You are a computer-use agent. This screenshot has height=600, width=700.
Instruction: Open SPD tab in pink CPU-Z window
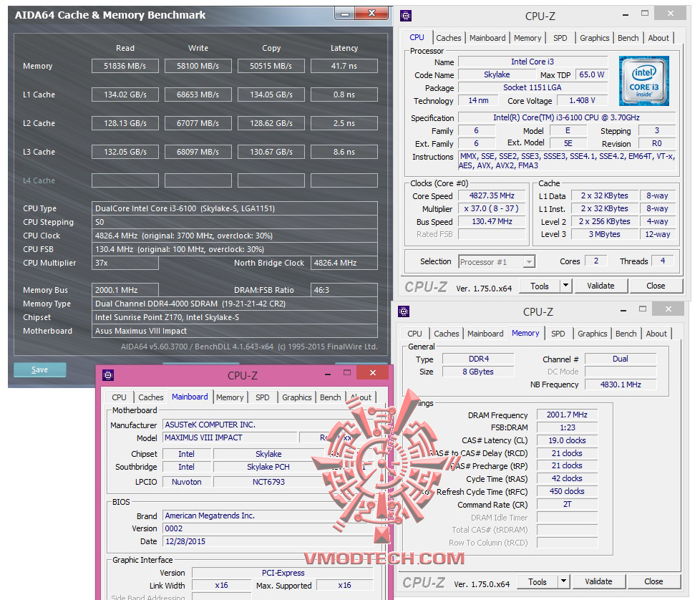click(x=263, y=397)
